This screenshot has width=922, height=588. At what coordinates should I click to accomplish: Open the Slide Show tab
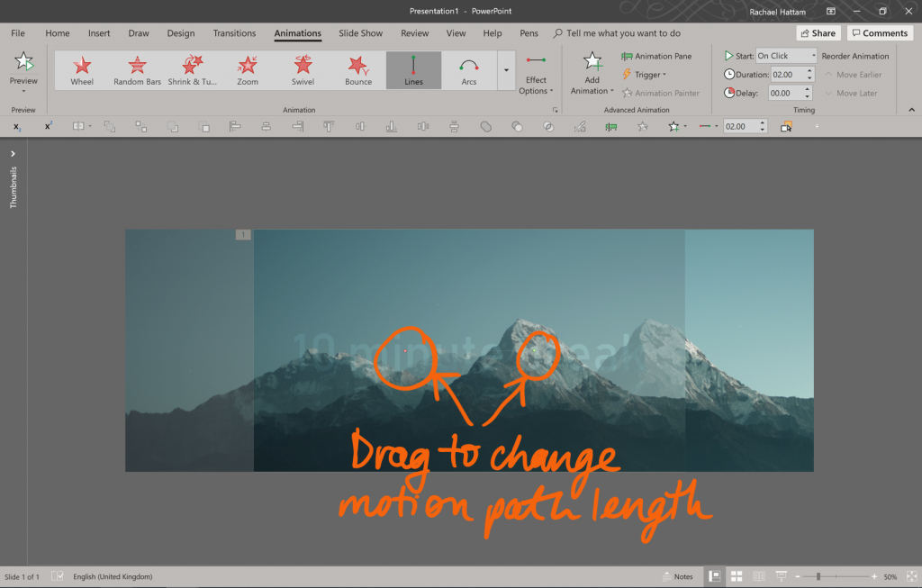360,33
